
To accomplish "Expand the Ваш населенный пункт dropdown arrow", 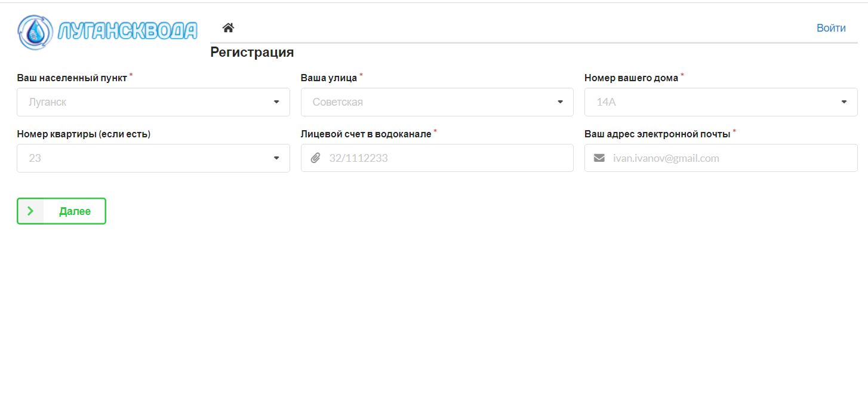I will (x=276, y=102).
